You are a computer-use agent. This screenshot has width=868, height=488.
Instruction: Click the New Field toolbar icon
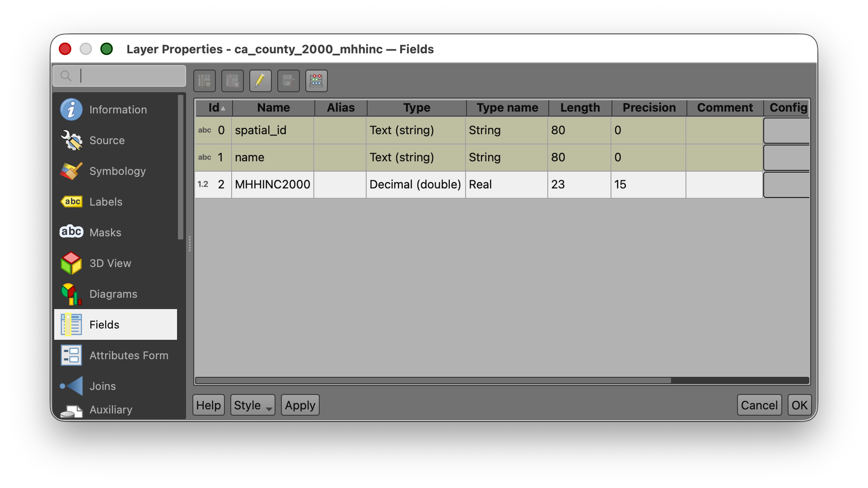coord(205,81)
